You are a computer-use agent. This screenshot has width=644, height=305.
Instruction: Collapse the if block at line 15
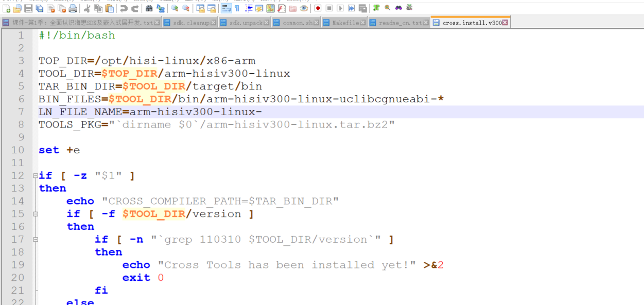click(35, 214)
